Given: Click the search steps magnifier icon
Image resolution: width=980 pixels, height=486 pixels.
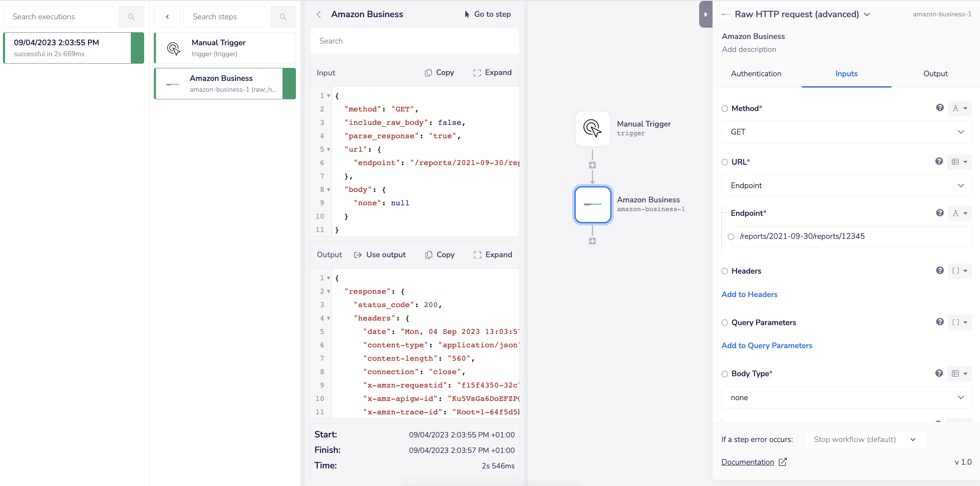Looking at the screenshot, I should click(283, 17).
